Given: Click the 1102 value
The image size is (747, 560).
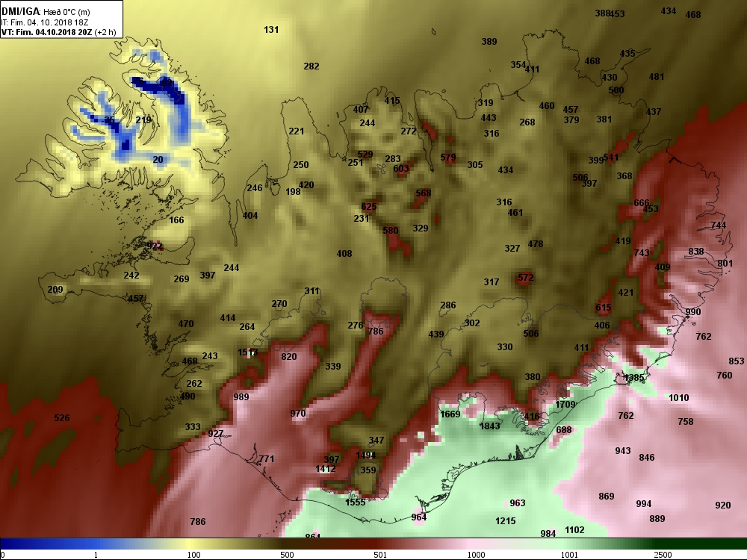Looking at the screenshot, I should pyautogui.click(x=574, y=529).
